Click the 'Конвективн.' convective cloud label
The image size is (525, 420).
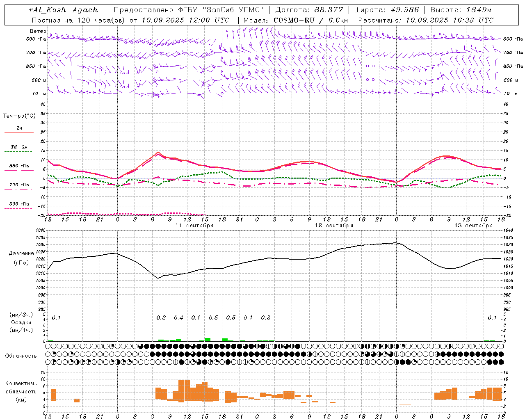(21, 383)
